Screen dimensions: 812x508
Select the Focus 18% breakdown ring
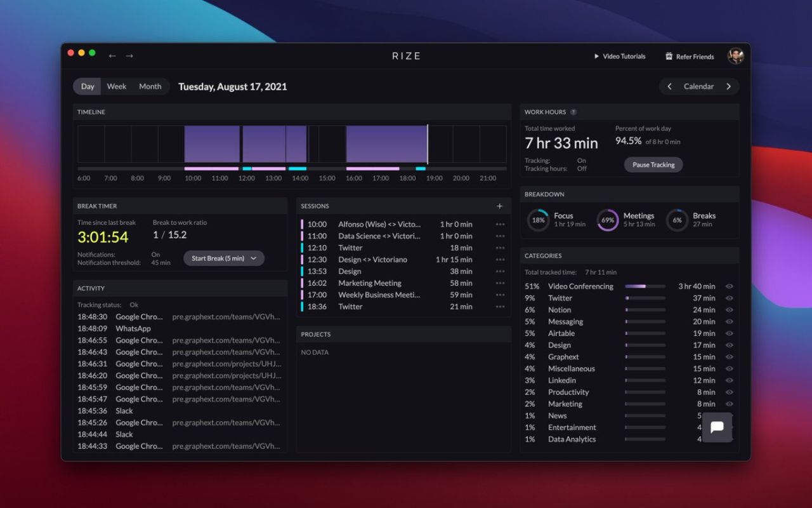538,220
